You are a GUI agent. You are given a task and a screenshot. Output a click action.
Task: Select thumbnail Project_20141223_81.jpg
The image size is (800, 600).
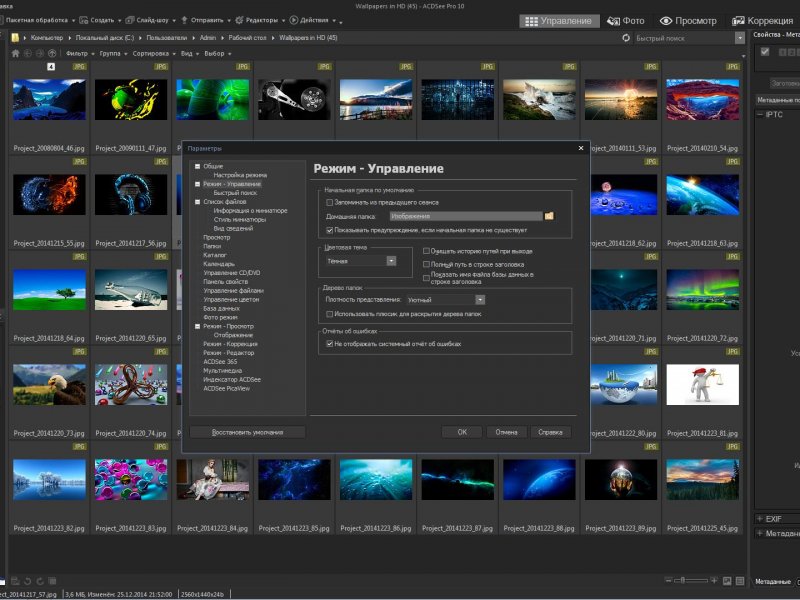[703, 385]
